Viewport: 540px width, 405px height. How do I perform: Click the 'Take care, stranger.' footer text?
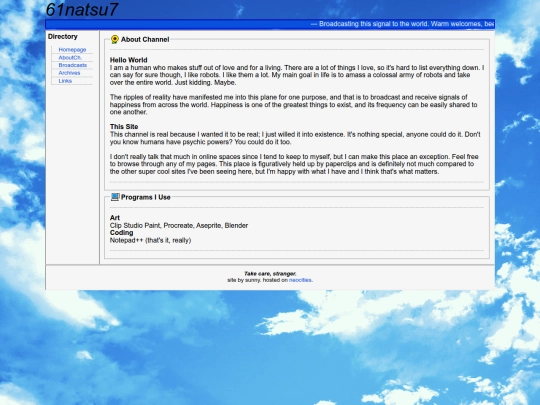click(270, 274)
